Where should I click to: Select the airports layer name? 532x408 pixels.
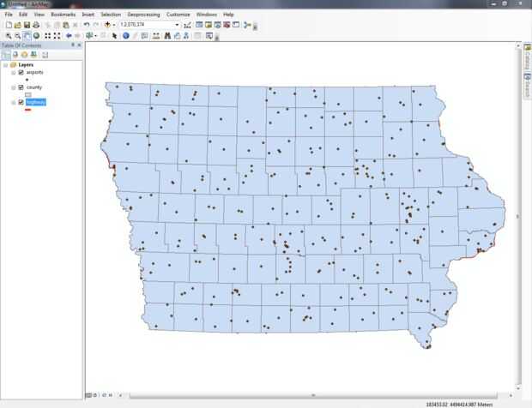34,72
